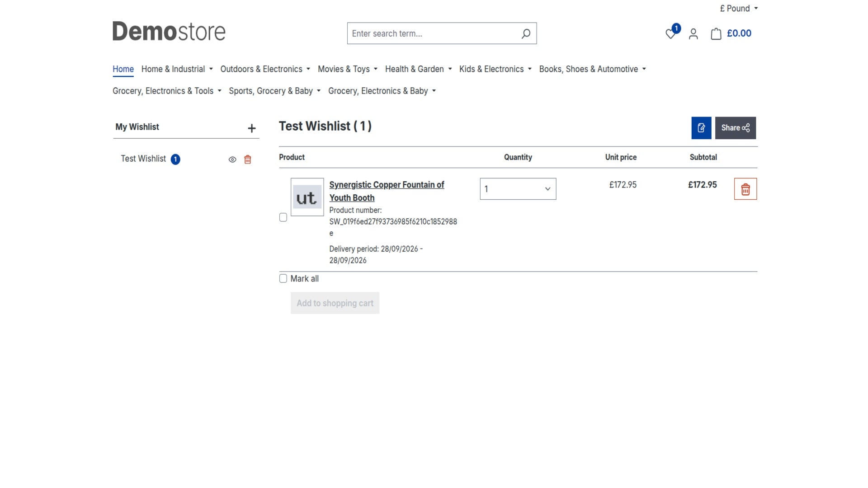Screen dimensions: 868x488
Task: Click the search magnifier icon
Action: 526,33
